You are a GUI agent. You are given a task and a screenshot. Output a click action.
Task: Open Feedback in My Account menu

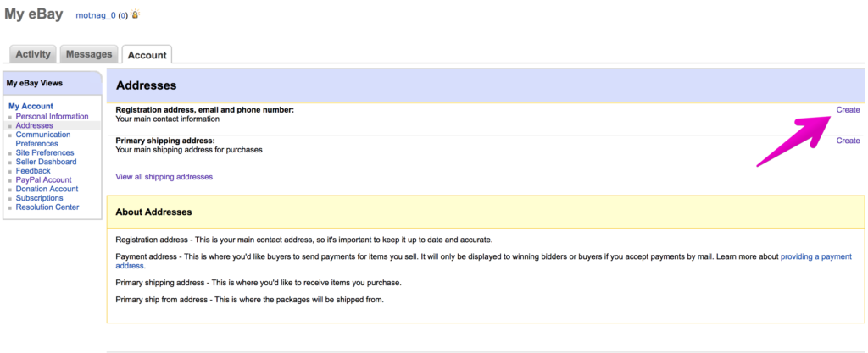pos(33,171)
